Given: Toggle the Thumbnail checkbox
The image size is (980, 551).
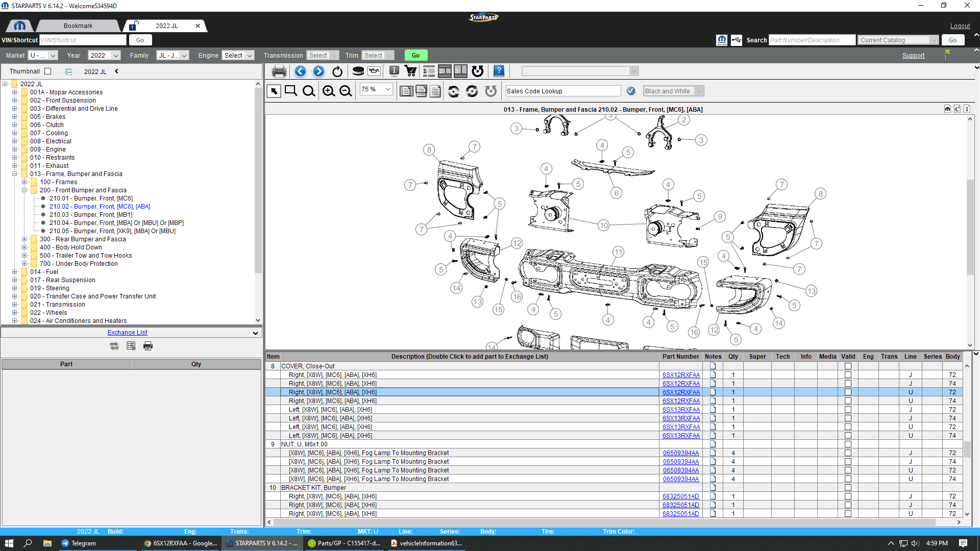Looking at the screenshot, I should (x=48, y=71).
